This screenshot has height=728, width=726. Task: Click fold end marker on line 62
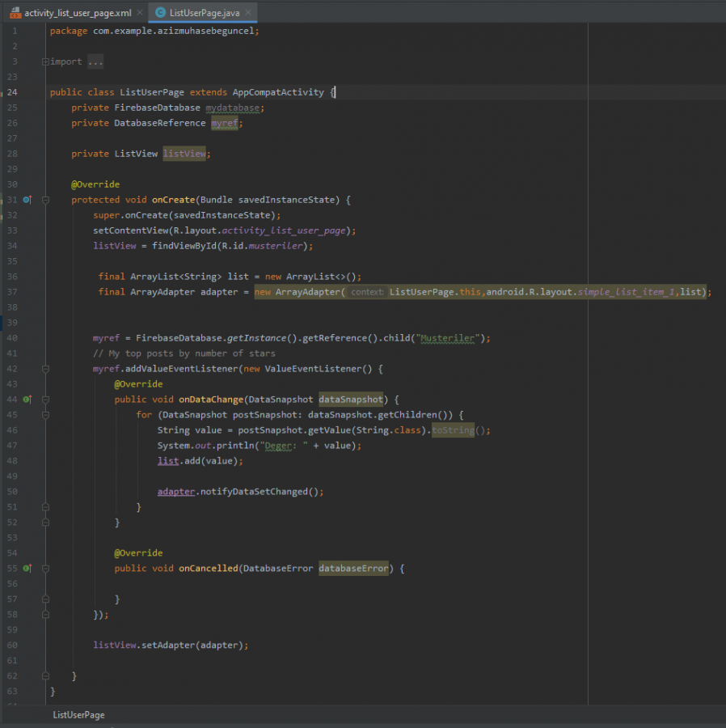tap(45, 676)
